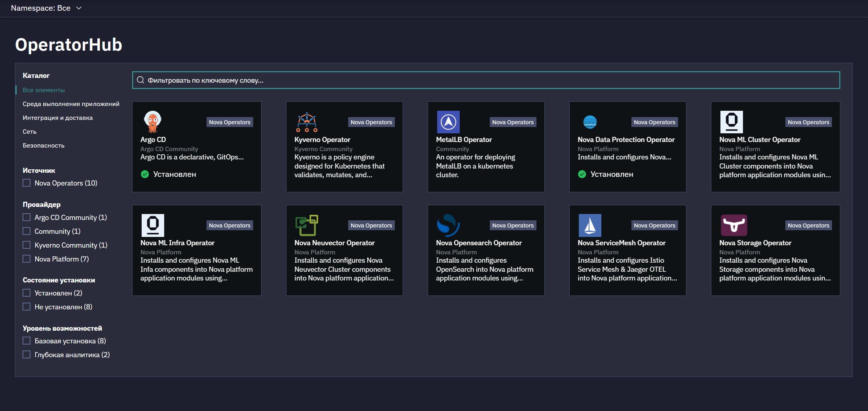Click the Nova Data Protection wave icon
The width and height of the screenshot is (868, 411).
590,122
